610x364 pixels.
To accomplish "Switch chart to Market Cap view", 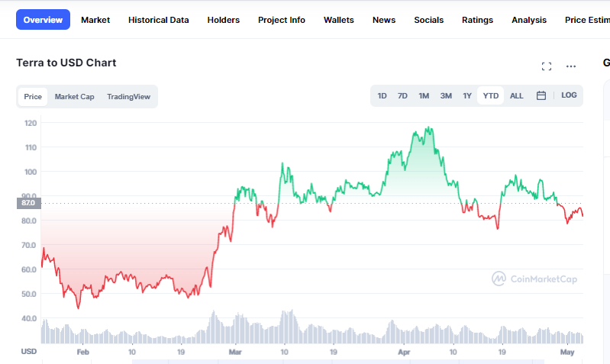I will [74, 96].
